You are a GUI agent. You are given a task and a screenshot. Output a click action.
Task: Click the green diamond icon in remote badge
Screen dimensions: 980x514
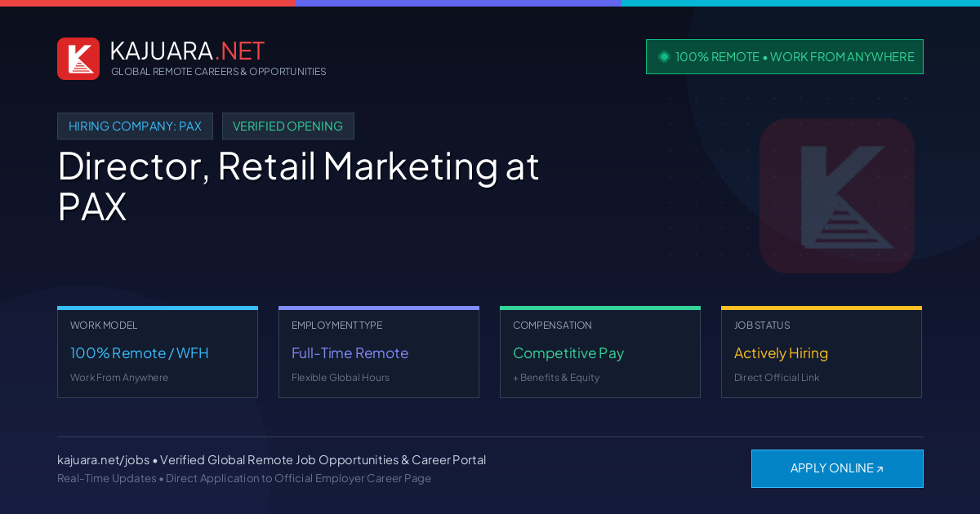664,57
